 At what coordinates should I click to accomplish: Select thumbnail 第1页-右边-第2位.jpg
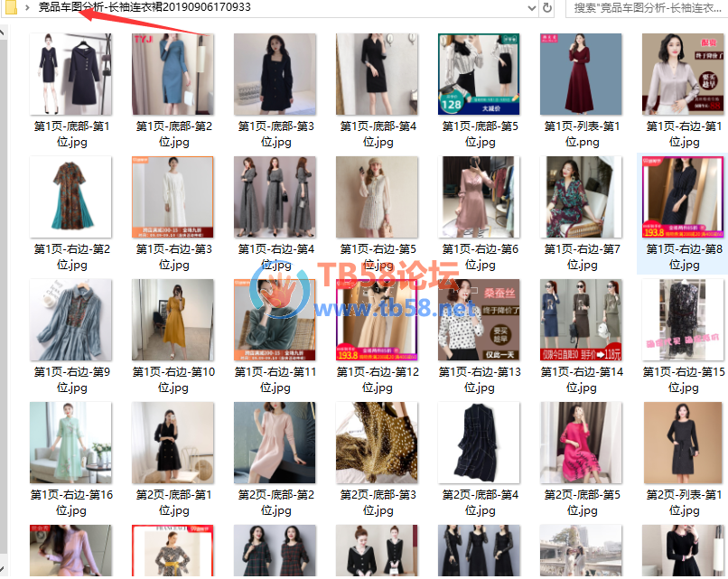click(70, 197)
